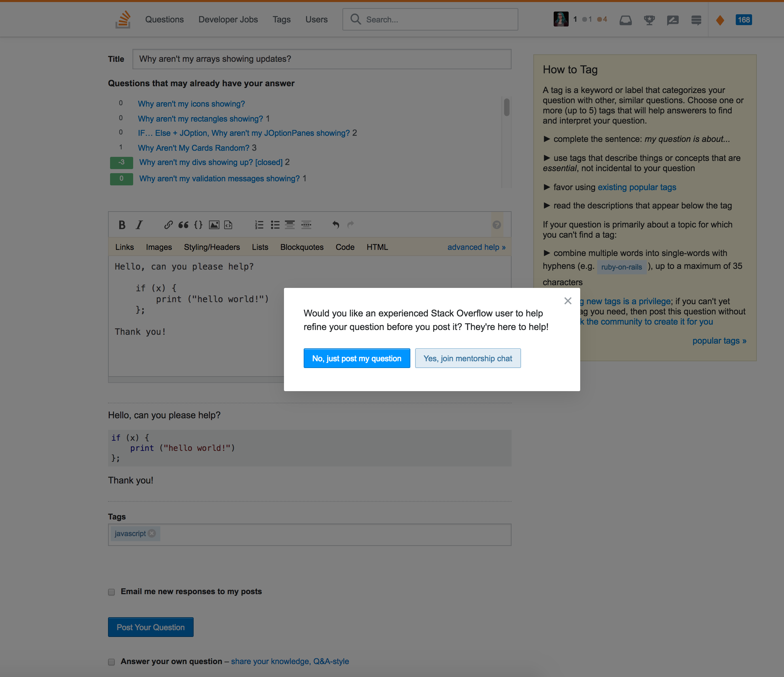Click the numbered list icon
The image size is (784, 677).
pyautogui.click(x=259, y=225)
